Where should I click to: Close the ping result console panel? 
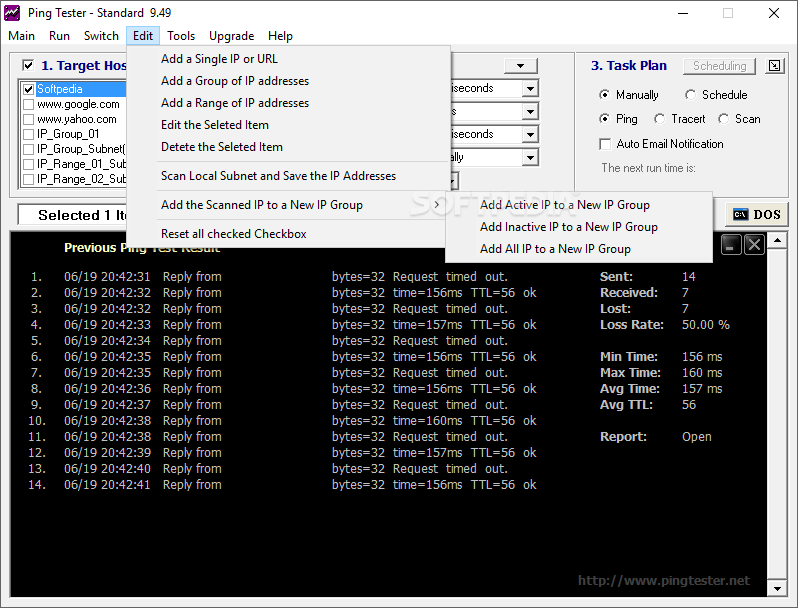[x=754, y=245]
